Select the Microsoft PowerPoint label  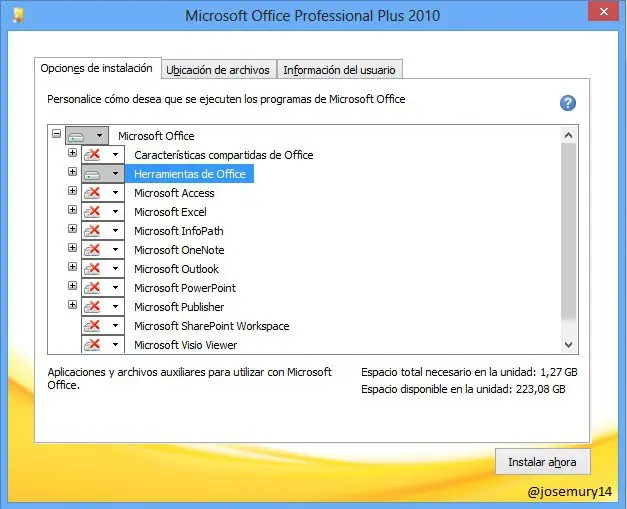185,288
